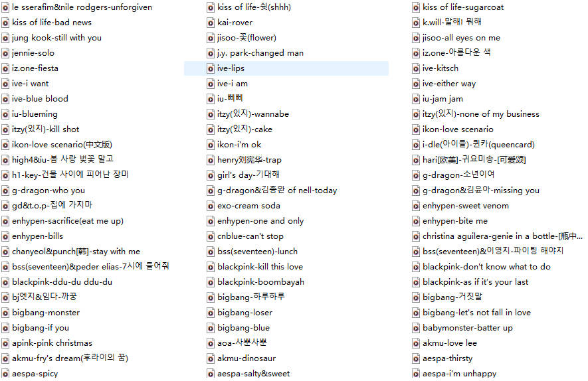Select 'jung kook-still with you'

click(56, 38)
